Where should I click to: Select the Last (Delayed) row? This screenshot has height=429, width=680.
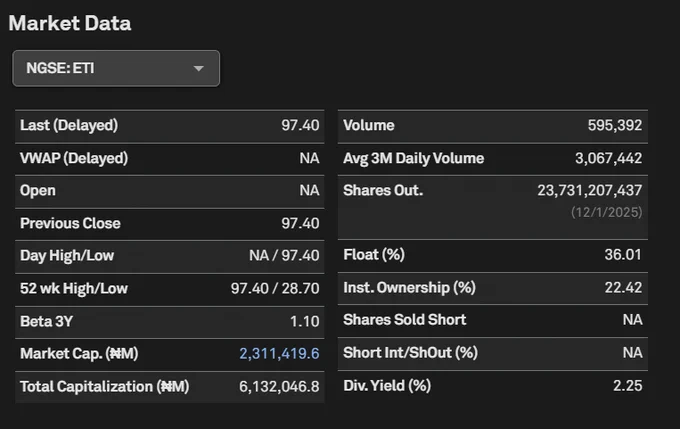[170, 126]
